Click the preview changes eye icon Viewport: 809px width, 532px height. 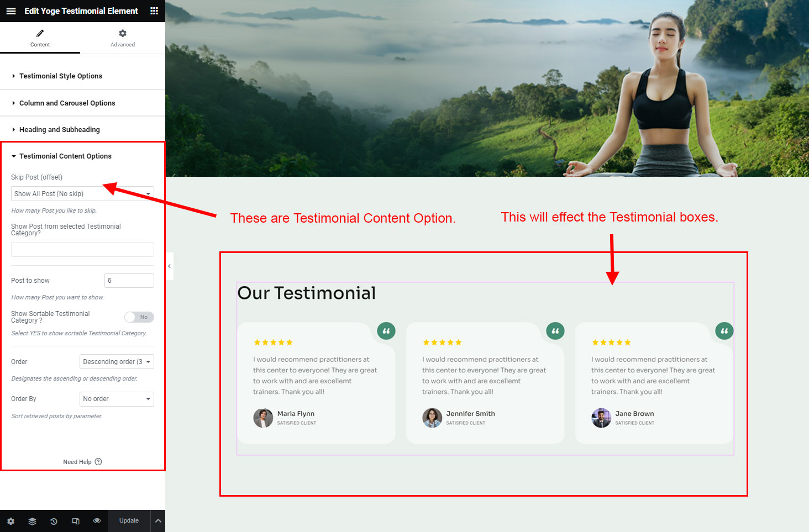click(x=97, y=521)
